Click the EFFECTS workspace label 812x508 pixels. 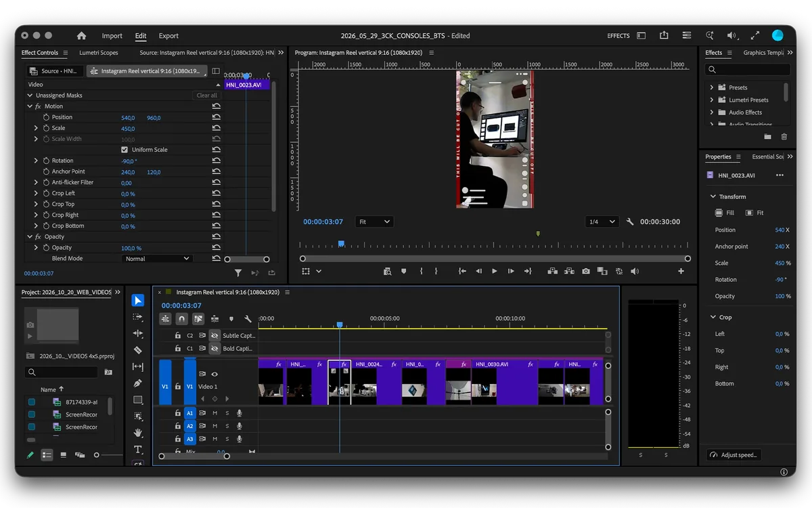pyautogui.click(x=618, y=36)
